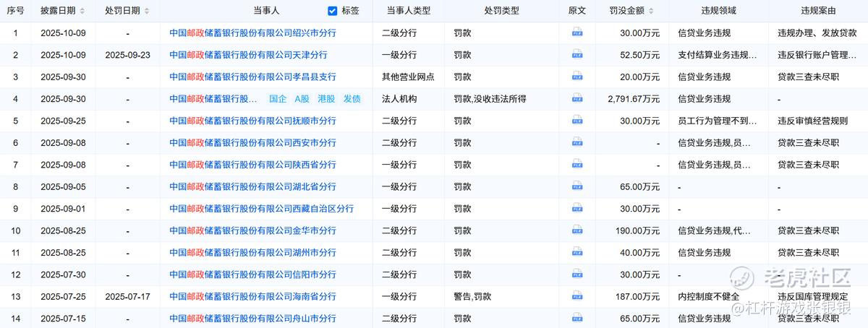Select 支付结算业务违规 violation field cell
Screen dimensions: 868x328
(718, 55)
